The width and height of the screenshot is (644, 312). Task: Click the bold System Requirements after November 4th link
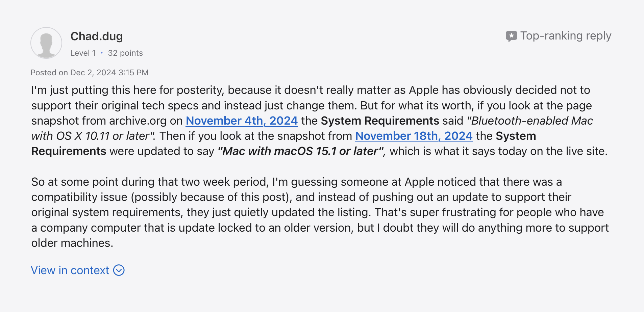click(380, 121)
